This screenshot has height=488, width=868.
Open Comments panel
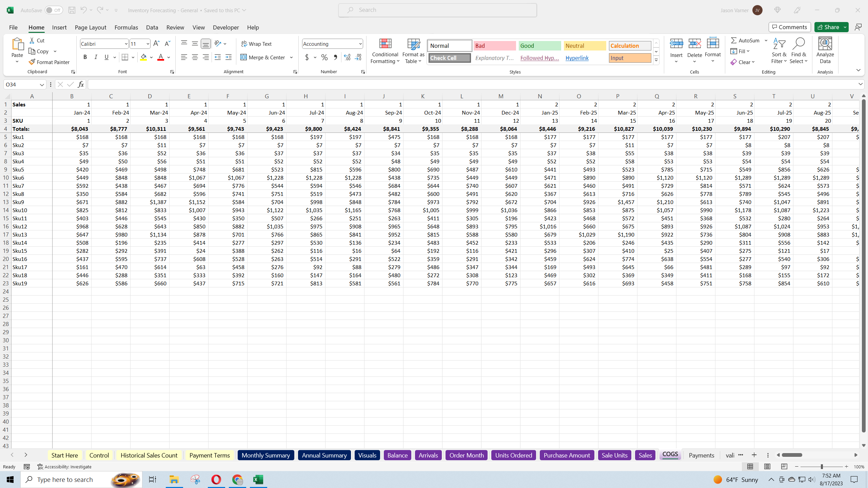pos(789,27)
